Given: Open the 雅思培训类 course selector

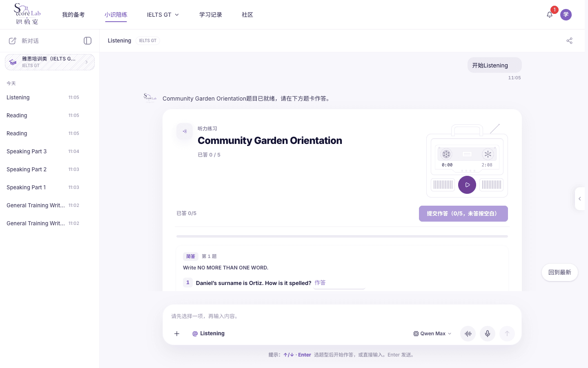Looking at the screenshot, I should pyautogui.click(x=50, y=62).
